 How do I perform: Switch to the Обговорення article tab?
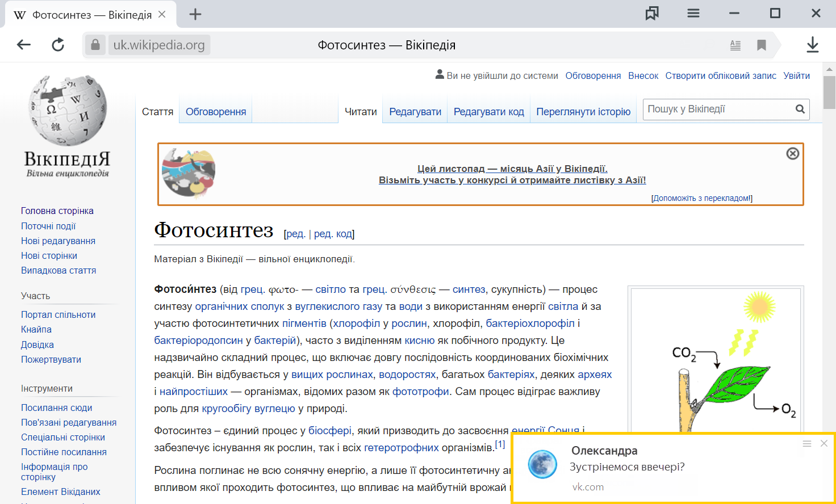[216, 112]
